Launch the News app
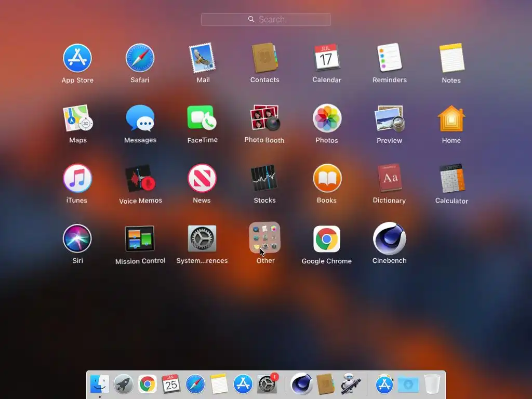This screenshot has height=399, width=532. click(202, 178)
